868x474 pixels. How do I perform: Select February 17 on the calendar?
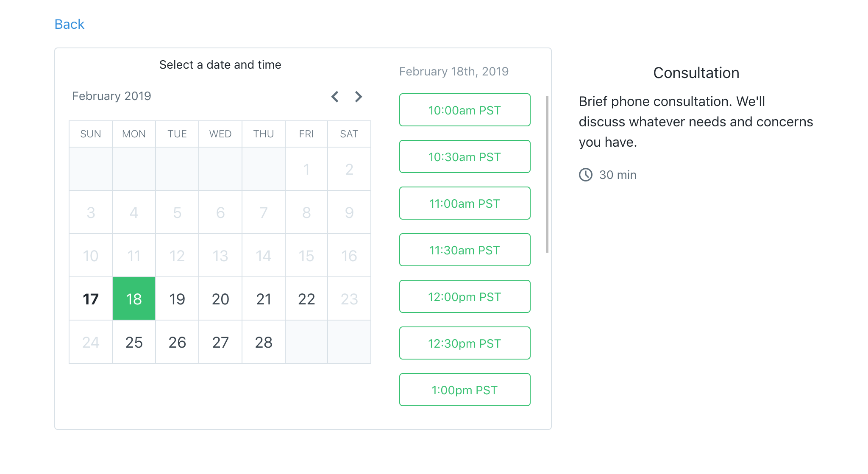coord(91,299)
